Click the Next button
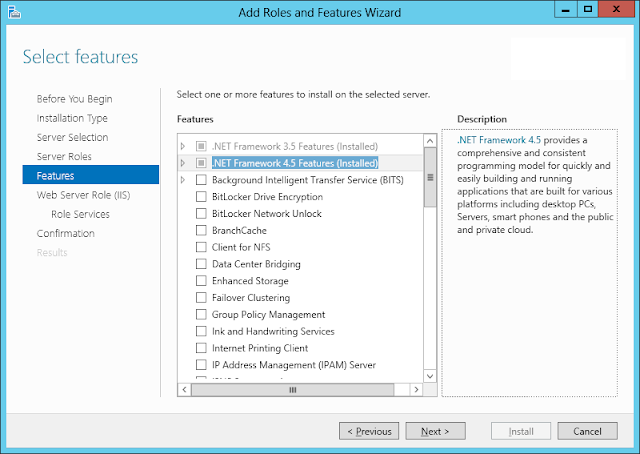Viewport: 640px width, 454px height. (435, 431)
